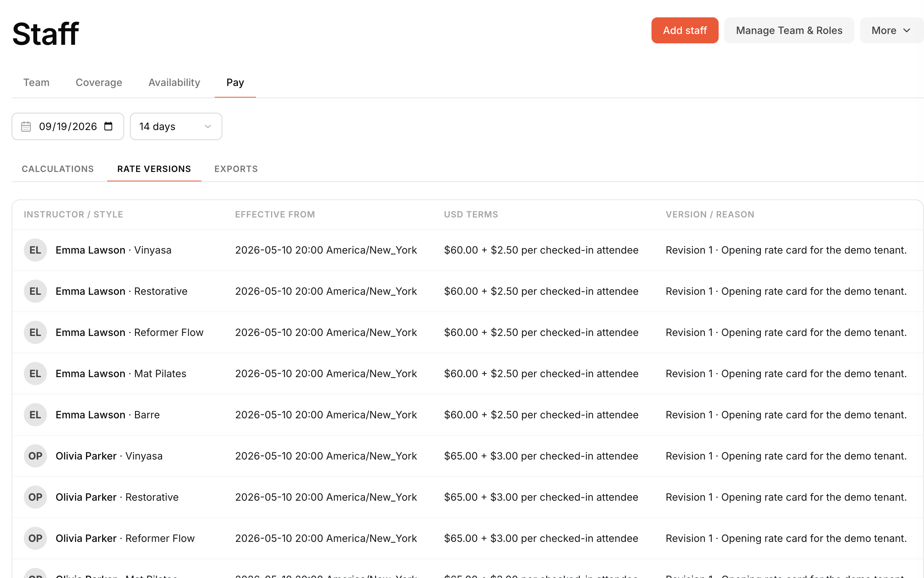Click the Effective From column header
Image resolution: width=924 pixels, height=578 pixels.
coord(275,215)
